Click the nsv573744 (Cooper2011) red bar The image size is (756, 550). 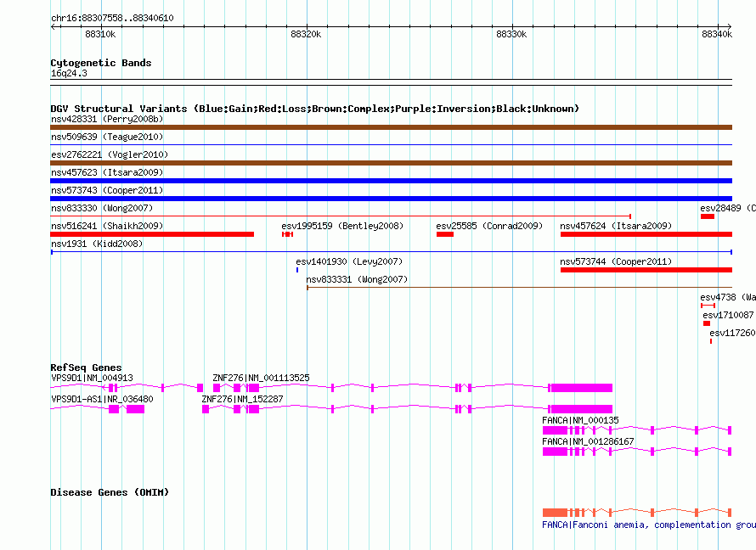[x=646, y=270]
